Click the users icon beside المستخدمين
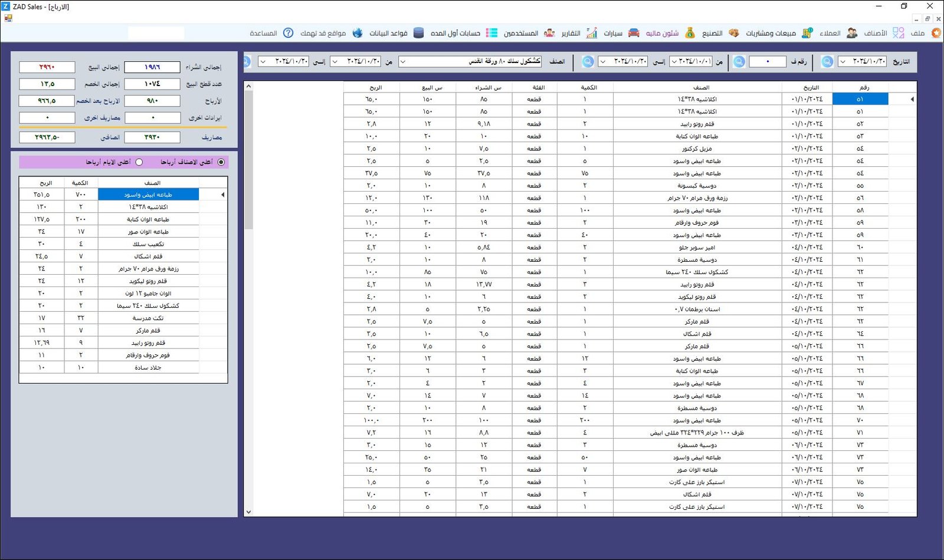Image resolution: width=944 pixels, height=560 pixels. 549,33
